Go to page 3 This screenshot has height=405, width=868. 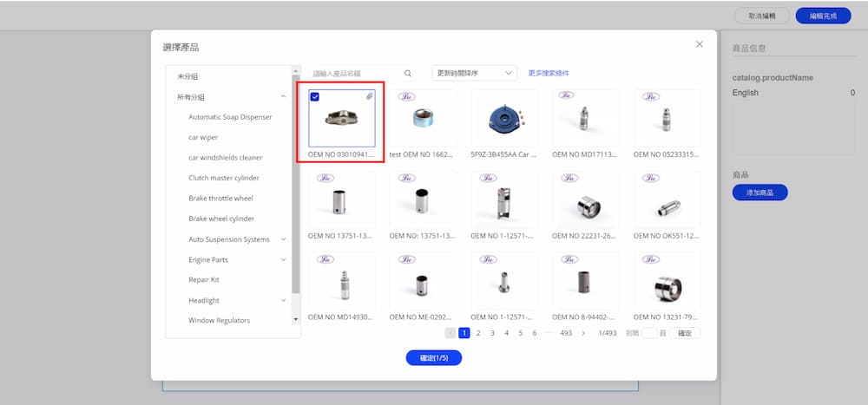(492, 333)
